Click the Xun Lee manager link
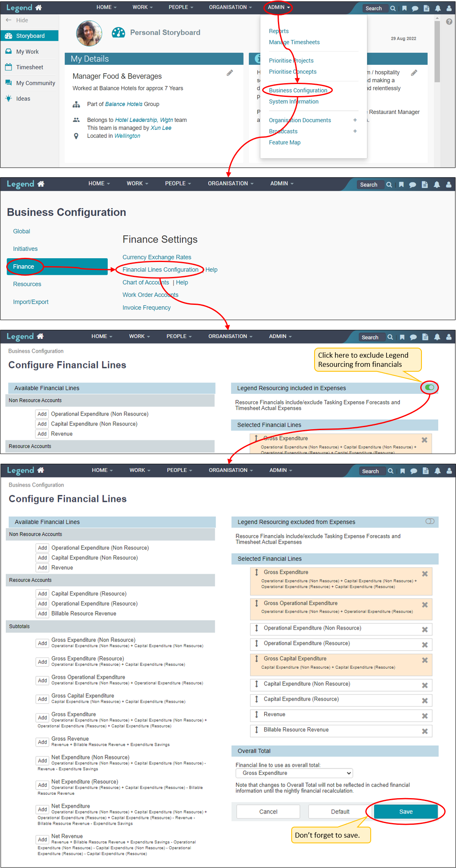This screenshot has width=456, height=868. point(161,128)
